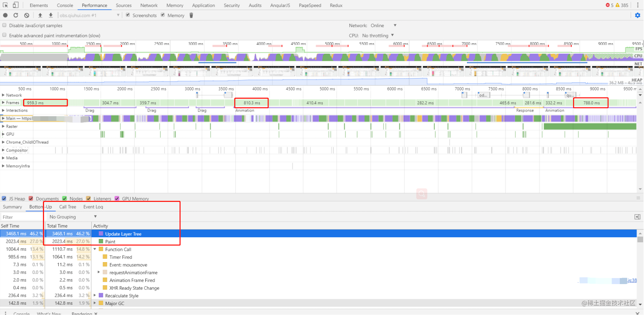The image size is (644, 315).
Task: Open the js:38 source link
Action: (632, 280)
